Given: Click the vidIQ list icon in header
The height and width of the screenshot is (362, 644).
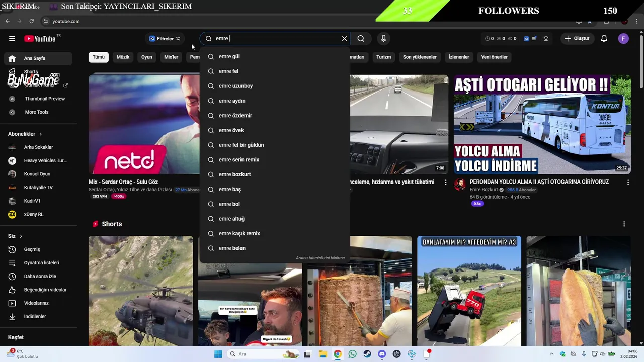Looking at the screenshot, I should [534, 39].
